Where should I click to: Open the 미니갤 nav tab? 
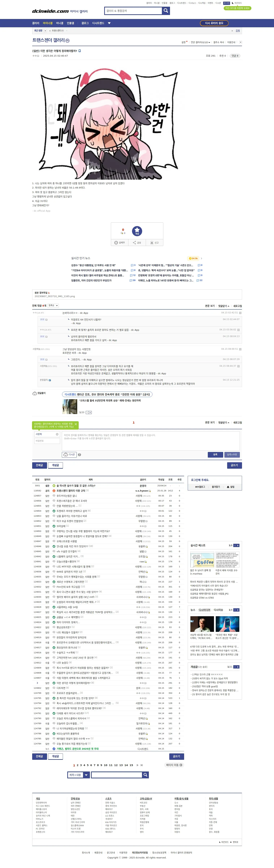[60, 23]
